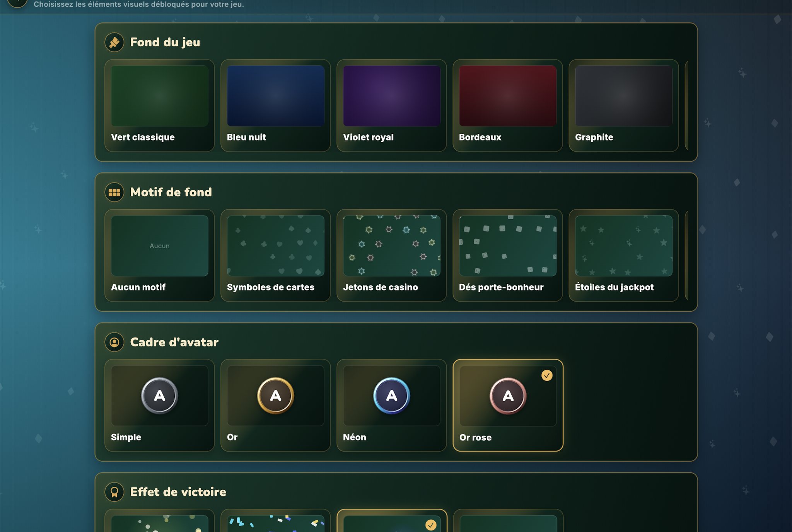The height and width of the screenshot is (532, 792).
Task: Pick the Jetons de casino pattern
Action: point(391,255)
